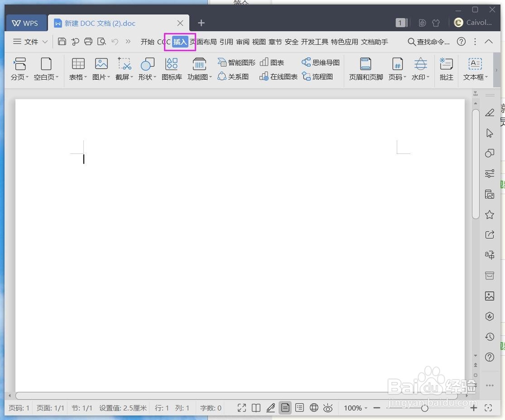
Task: Switch to full screen view mode
Action: tap(241, 408)
